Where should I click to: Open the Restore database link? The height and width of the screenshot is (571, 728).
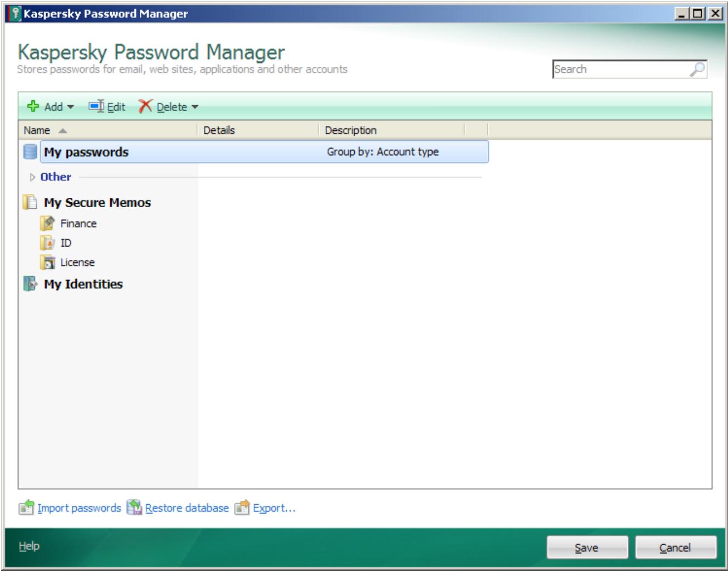tap(187, 508)
